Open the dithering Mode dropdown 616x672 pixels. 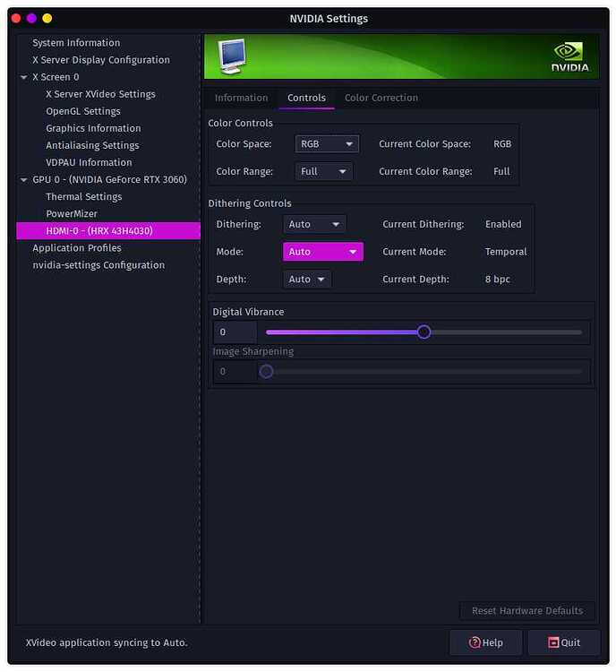[323, 252]
